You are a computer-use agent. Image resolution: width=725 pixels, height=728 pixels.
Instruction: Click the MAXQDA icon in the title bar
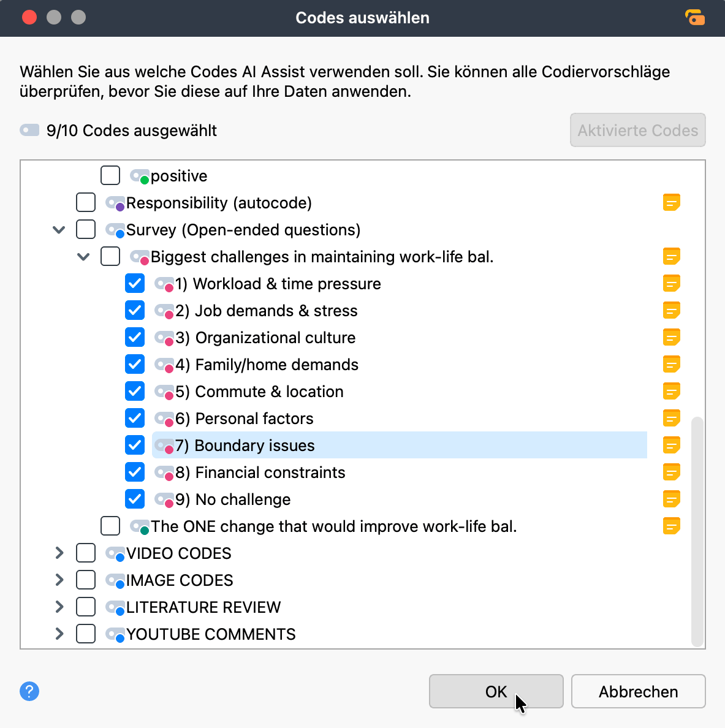[696, 18]
